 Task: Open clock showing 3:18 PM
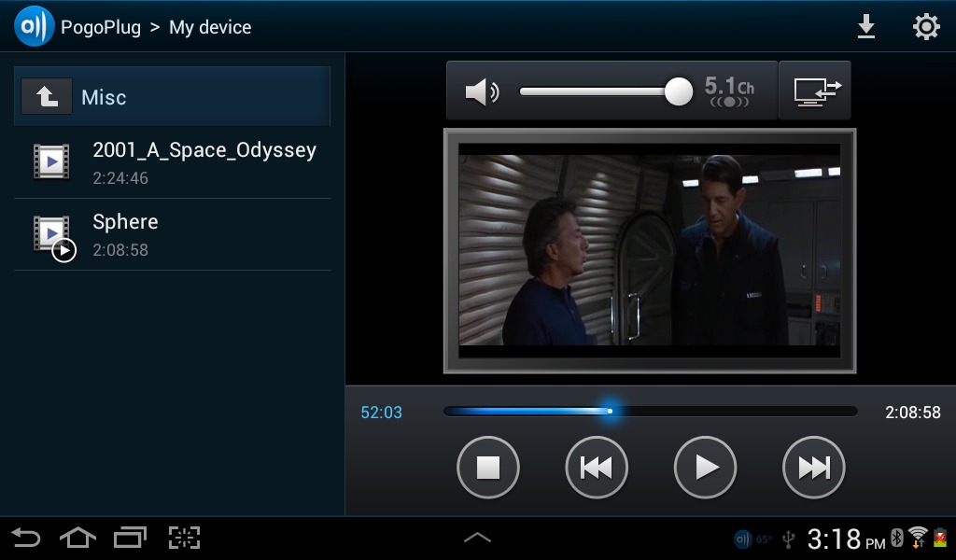coord(846,539)
